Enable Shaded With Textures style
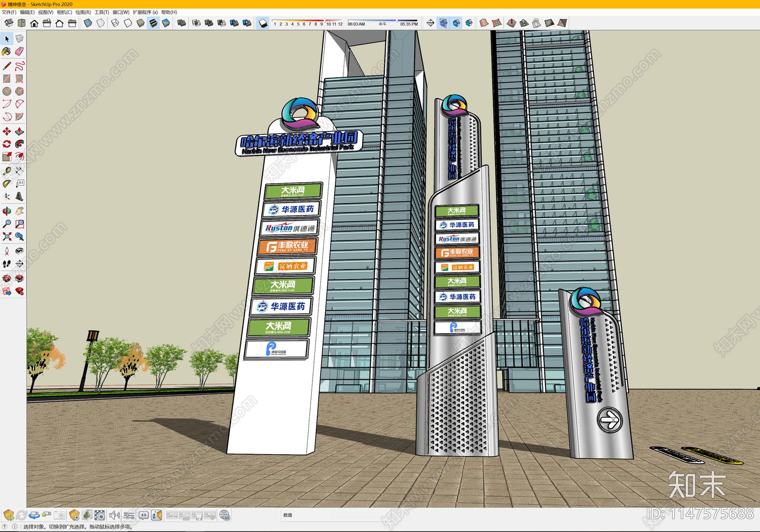Screen dimensions: 760x532 (x=153, y=23)
